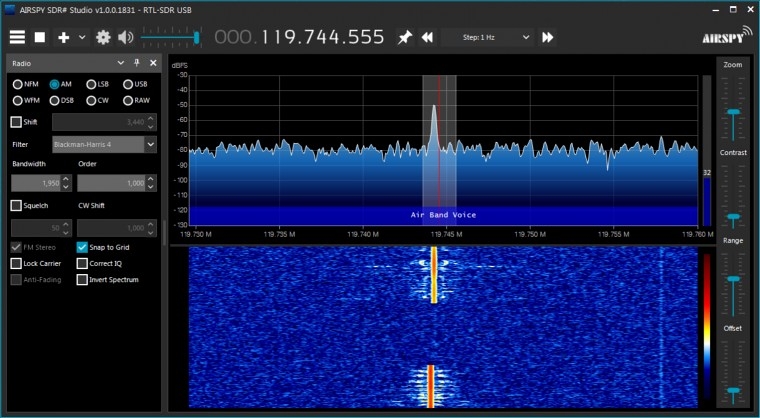This screenshot has width=760, height=418.
Task: Decrease Shift with the down stepper
Action: pyautogui.click(x=151, y=127)
